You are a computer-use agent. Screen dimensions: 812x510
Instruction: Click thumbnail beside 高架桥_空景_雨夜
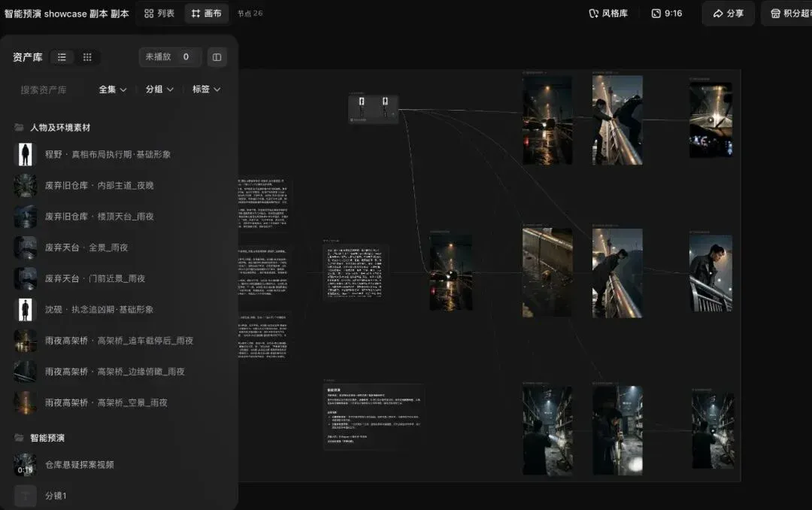[x=25, y=402]
